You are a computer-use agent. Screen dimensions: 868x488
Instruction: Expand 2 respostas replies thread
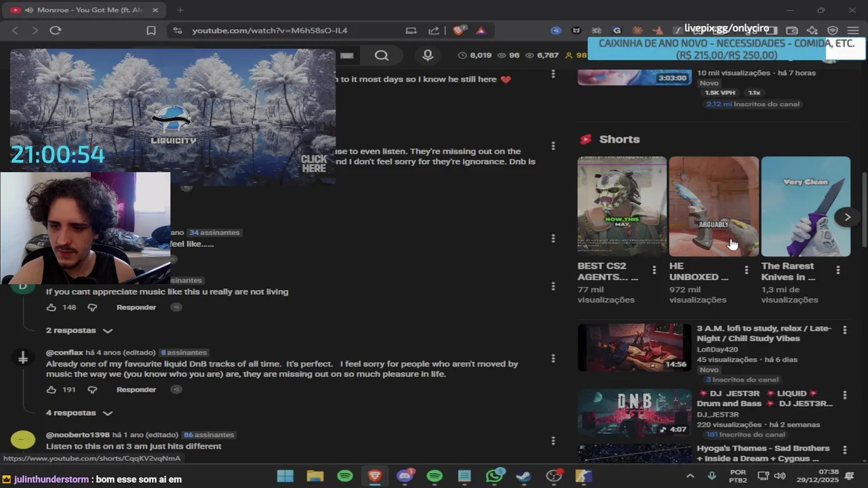(79, 331)
